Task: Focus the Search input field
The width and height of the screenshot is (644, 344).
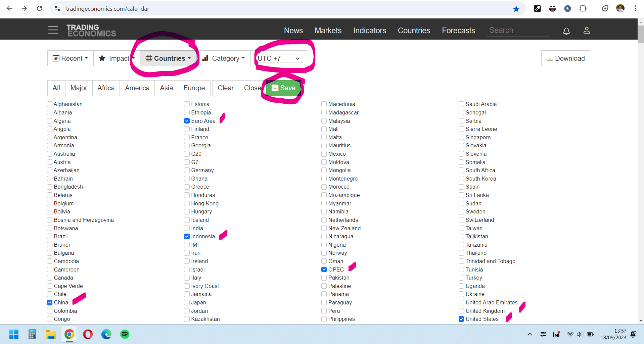Action: click(x=518, y=31)
